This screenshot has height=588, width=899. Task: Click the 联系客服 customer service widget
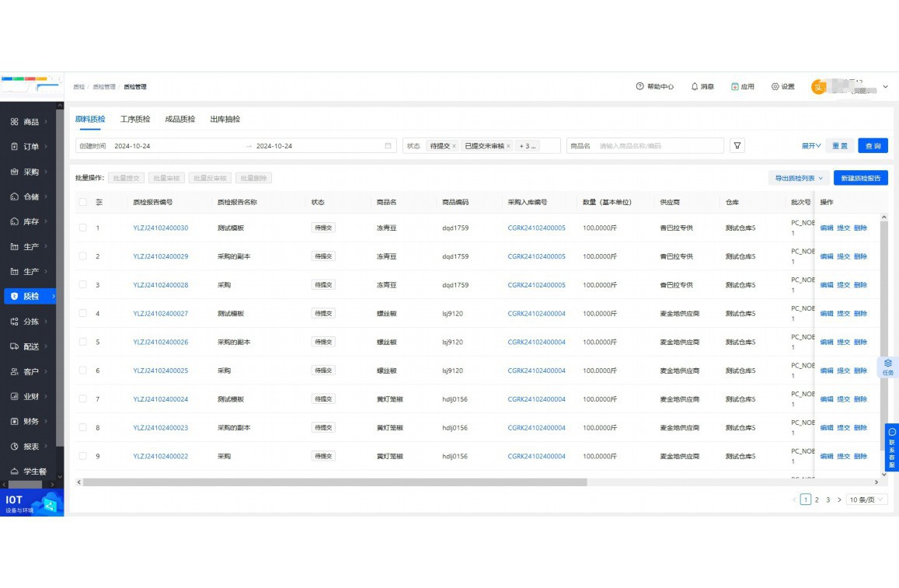[891, 448]
